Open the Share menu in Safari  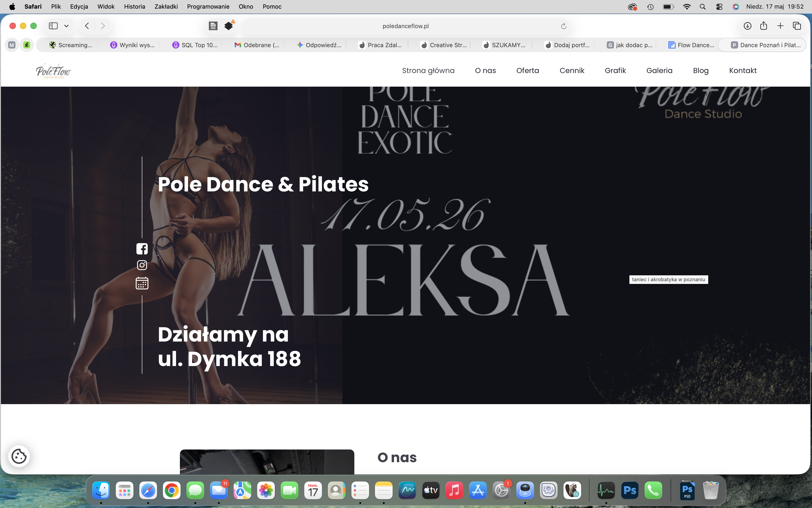pos(764,26)
